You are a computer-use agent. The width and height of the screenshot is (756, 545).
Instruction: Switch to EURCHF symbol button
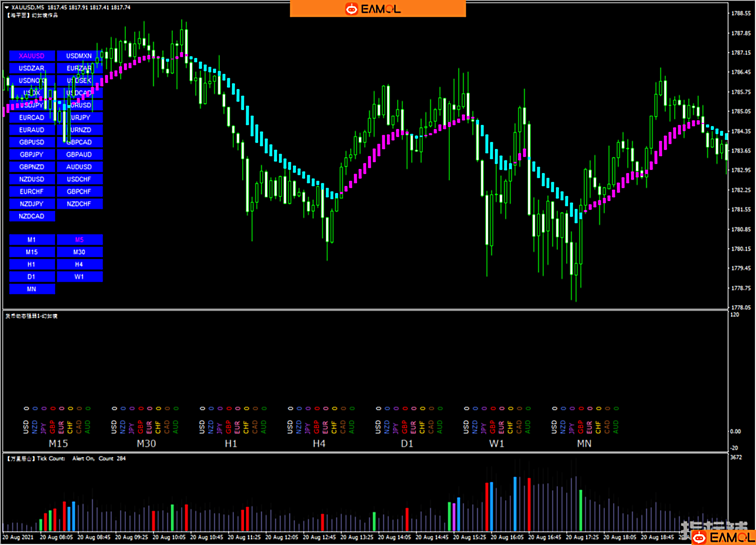click(x=32, y=191)
